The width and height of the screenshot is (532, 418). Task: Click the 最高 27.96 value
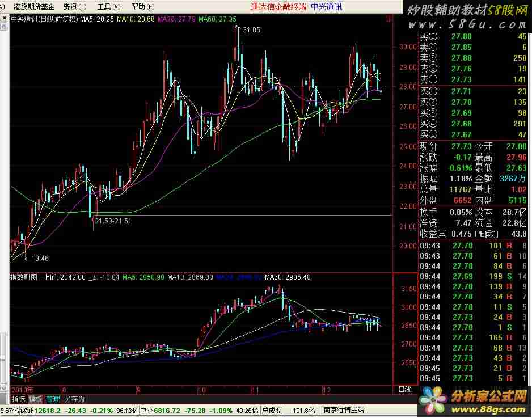coord(517,158)
